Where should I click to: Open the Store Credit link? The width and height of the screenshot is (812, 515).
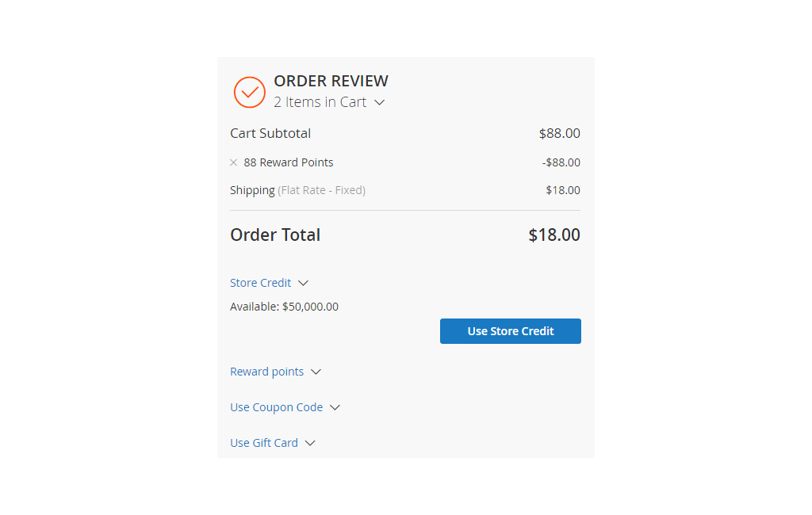[260, 283]
